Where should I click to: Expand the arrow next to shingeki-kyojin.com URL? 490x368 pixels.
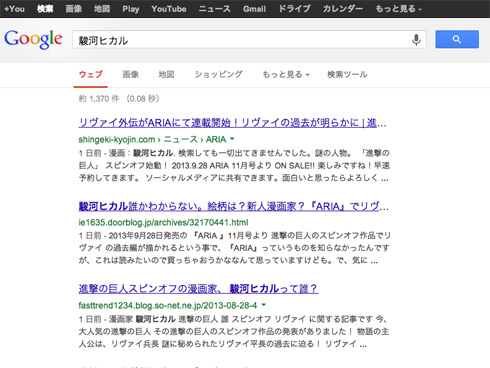point(232,139)
